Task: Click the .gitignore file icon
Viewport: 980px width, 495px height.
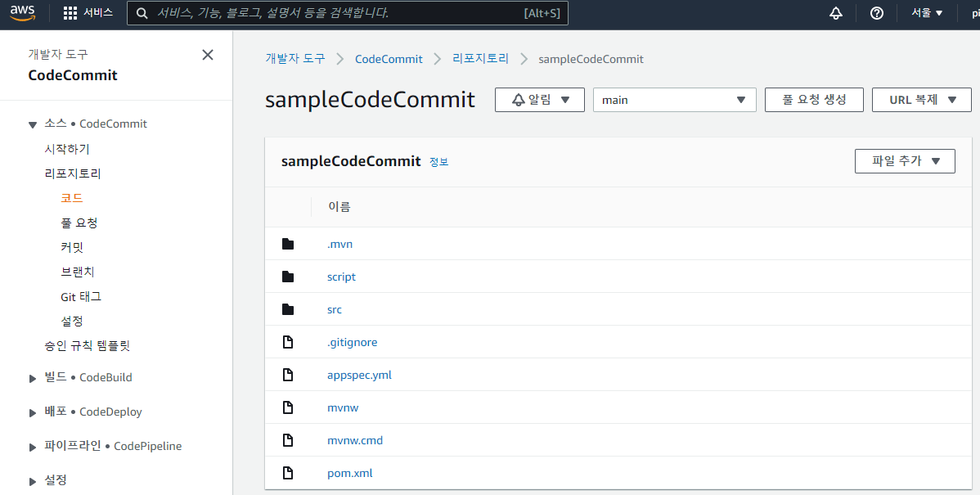Action: point(287,342)
